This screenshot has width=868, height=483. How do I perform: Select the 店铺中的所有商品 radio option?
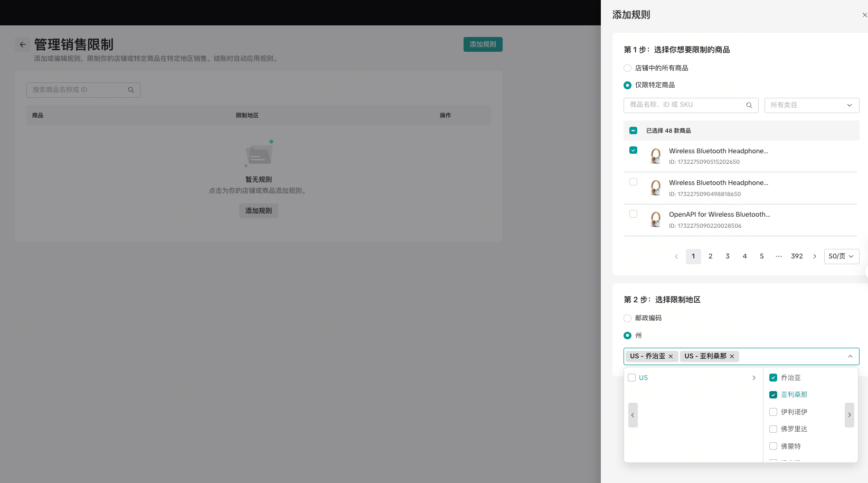627,68
